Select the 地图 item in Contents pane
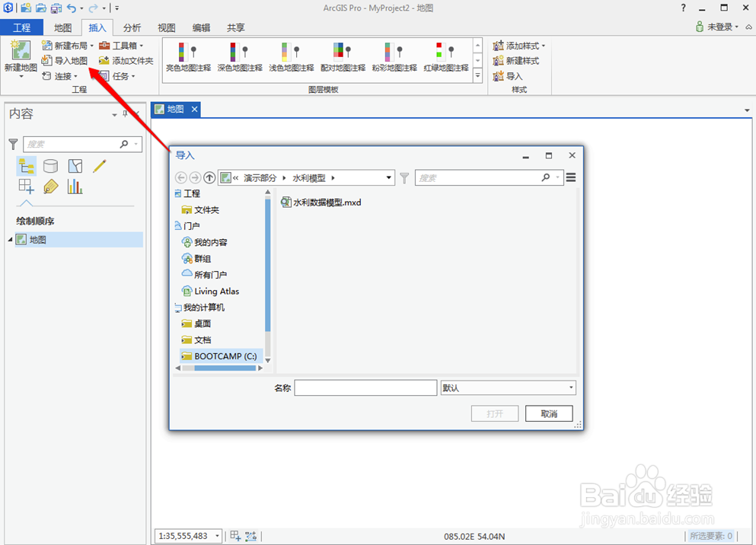 pos(79,240)
